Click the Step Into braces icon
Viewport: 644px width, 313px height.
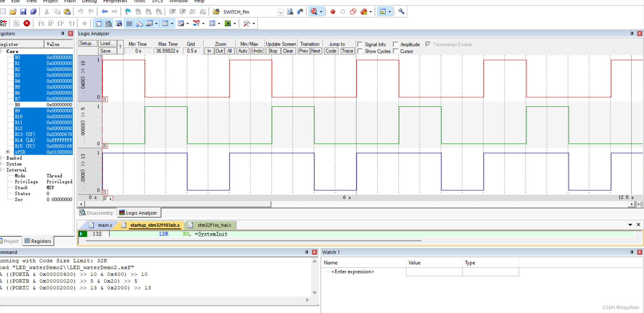click(41, 23)
